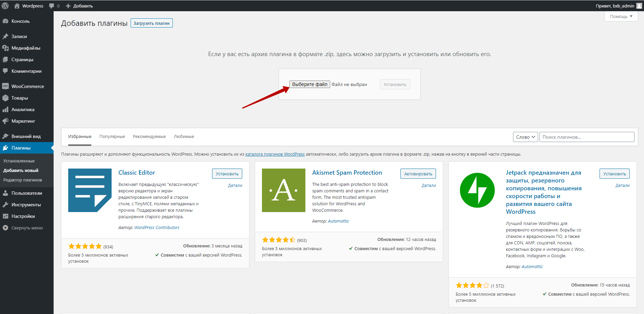Open Детали link for Jetpack
Image resolution: width=644 pixels, height=314 pixels.
coord(623,186)
